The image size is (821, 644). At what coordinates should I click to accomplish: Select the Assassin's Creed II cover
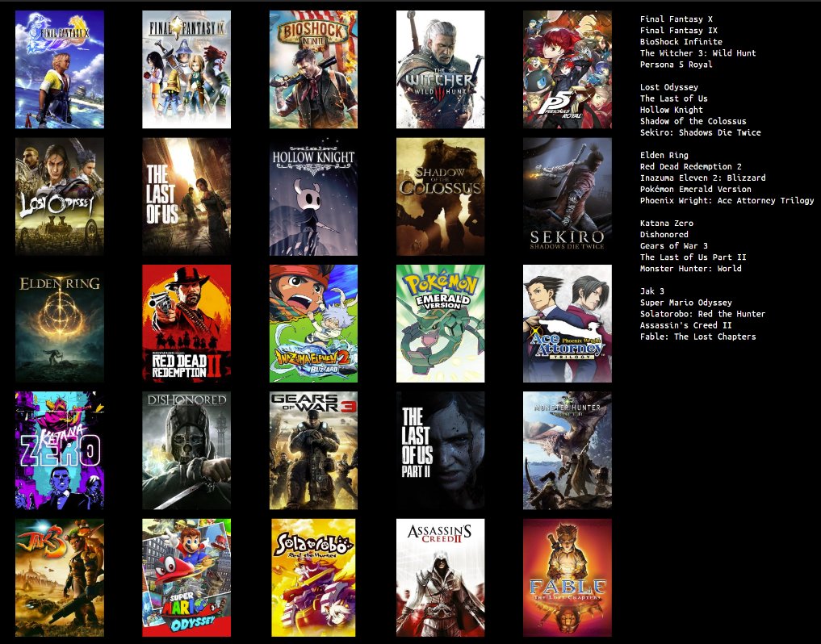click(x=440, y=578)
